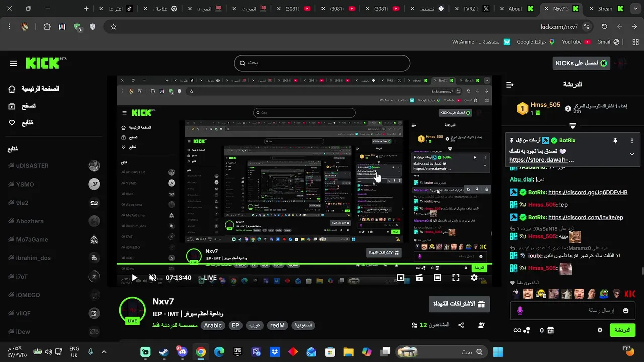
Task: Open Nxv7 channel avatar
Action: (132, 310)
